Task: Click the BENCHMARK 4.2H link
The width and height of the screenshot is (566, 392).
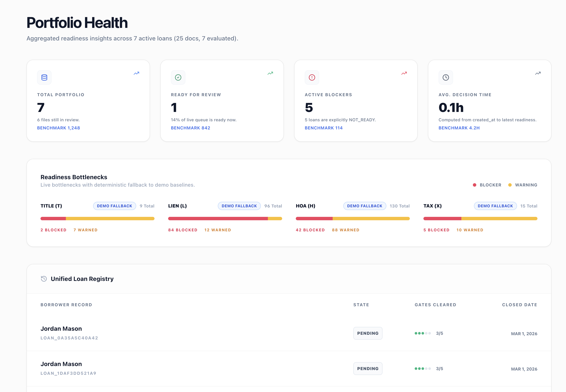Action: tap(459, 128)
